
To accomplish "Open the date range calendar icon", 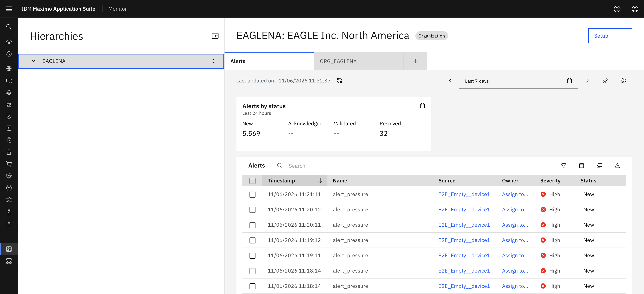I will pos(569,81).
